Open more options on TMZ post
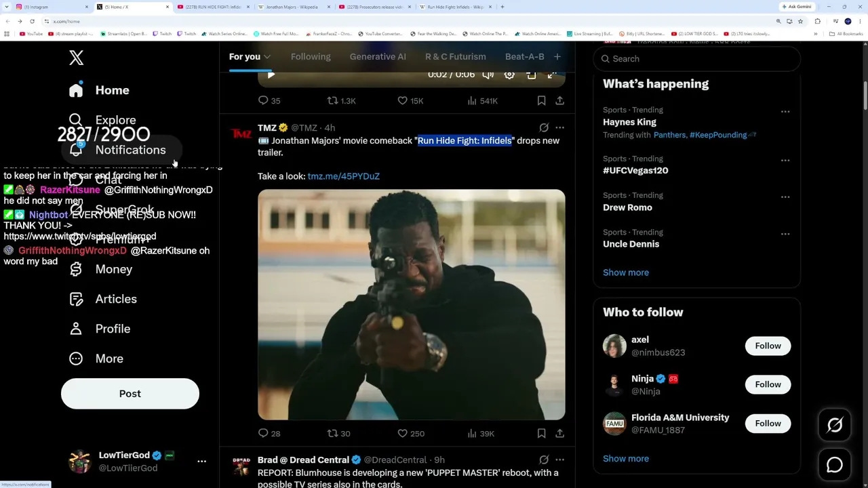This screenshot has height=488, width=868. pos(559,127)
